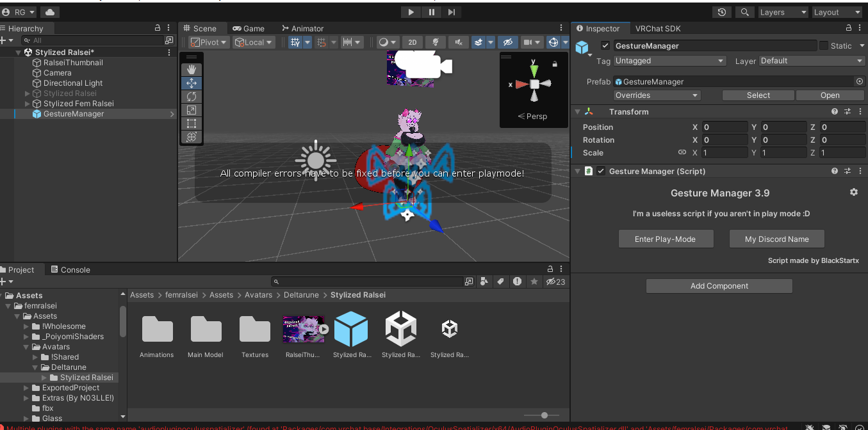Toggle 2D view mode
Viewport: 868px width, 430px height.
pyautogui.click(x=413, y=42)
